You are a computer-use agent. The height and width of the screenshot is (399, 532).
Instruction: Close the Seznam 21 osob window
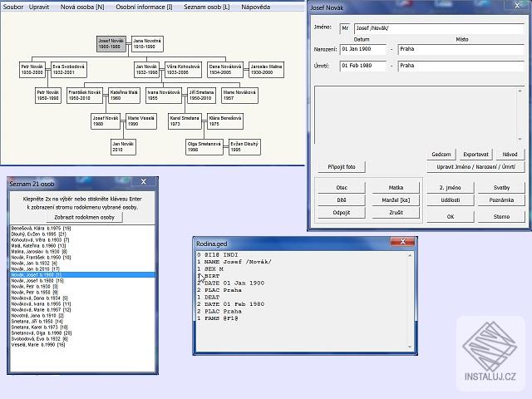144,183
